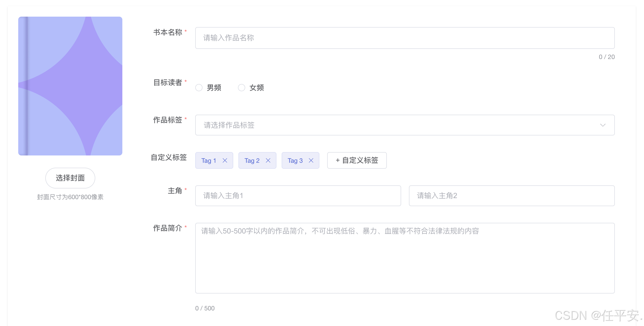This screenshot has width=644, height=326.
Task: Remove Tag 3 with its X icon
Action: coord(311,160)
